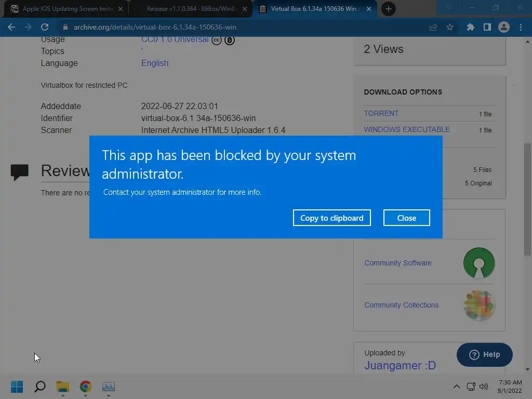This screenshot has height=399, width=532.
Task: Open uploader Juangamer :D profile
Action: 400,365
